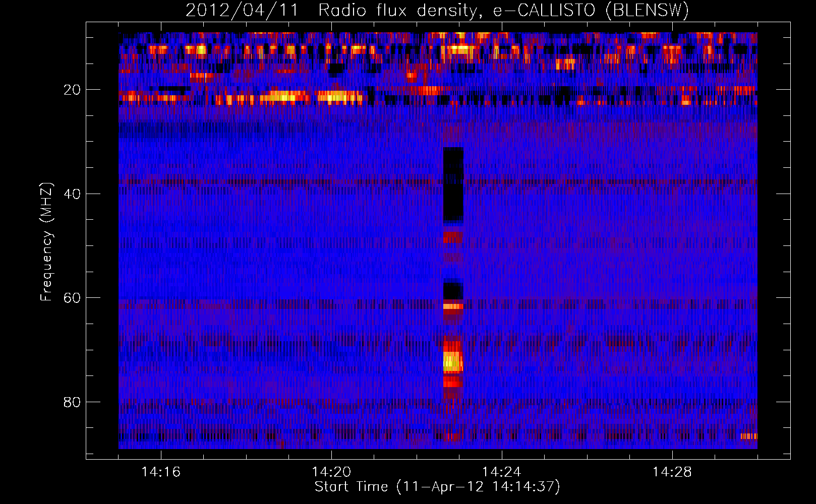
Task: Click the 14:28 time tick label
Action: point(672,472)
